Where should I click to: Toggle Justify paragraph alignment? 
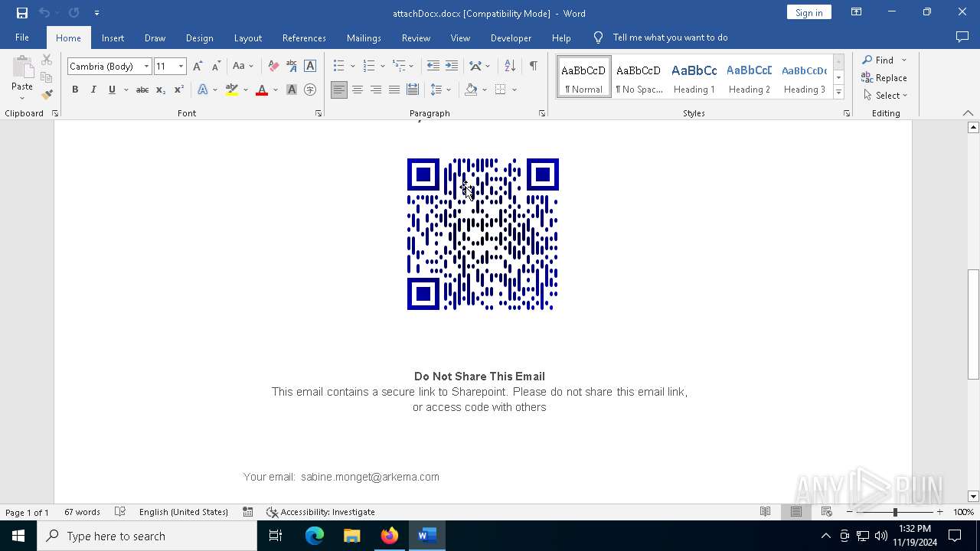pyautogui.click(x=394, y=90)
